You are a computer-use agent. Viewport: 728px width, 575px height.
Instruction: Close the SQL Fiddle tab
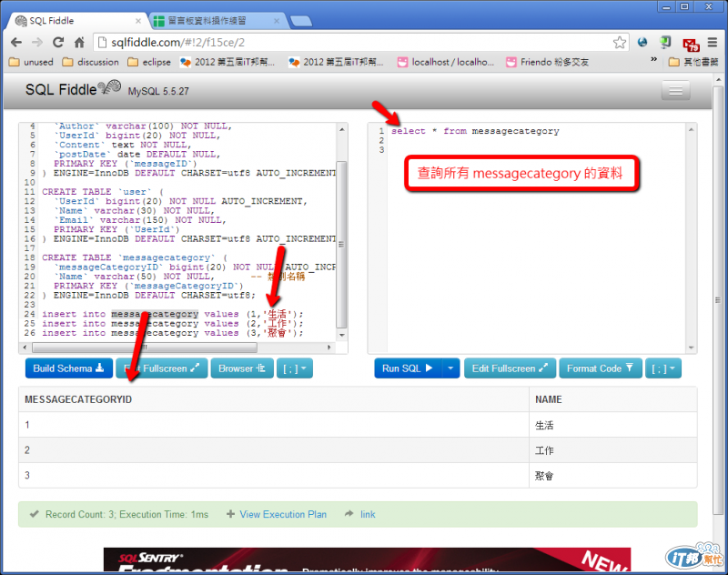click(x=138, y=21)
